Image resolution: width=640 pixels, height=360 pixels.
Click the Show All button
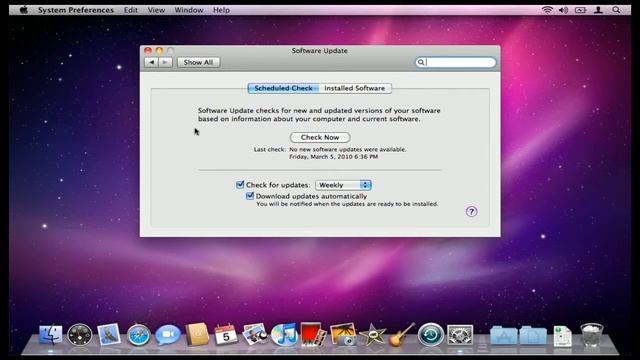[198, 62]
